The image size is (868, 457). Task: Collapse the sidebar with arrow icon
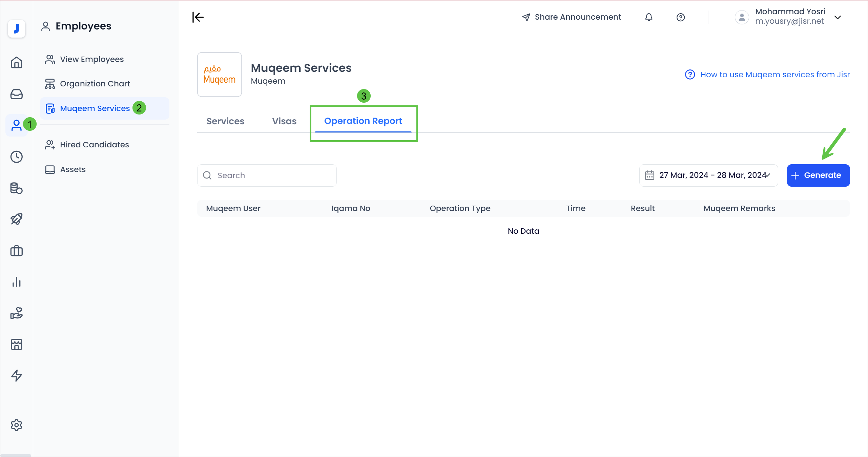click(x=198, y=17)
